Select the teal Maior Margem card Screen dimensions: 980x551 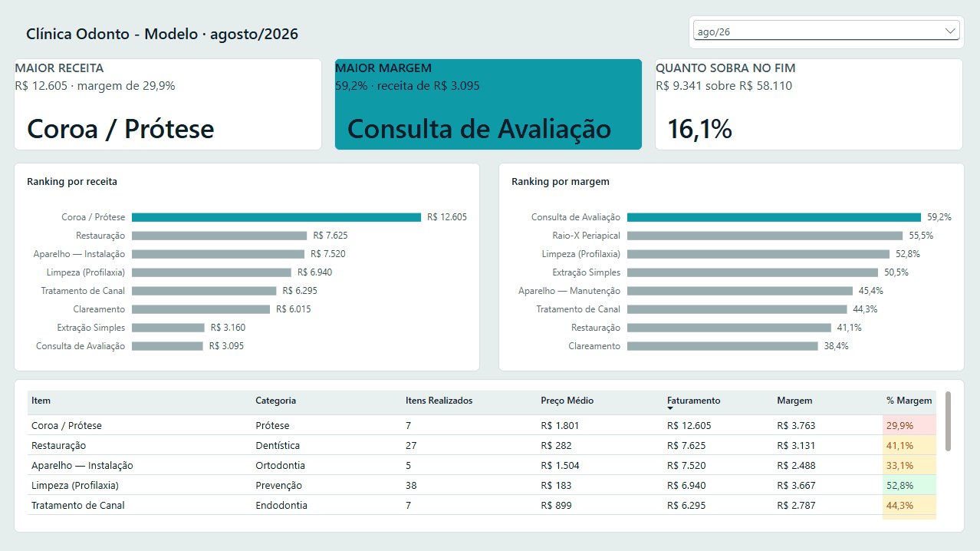pyautogui.click(x=488, y=104)
